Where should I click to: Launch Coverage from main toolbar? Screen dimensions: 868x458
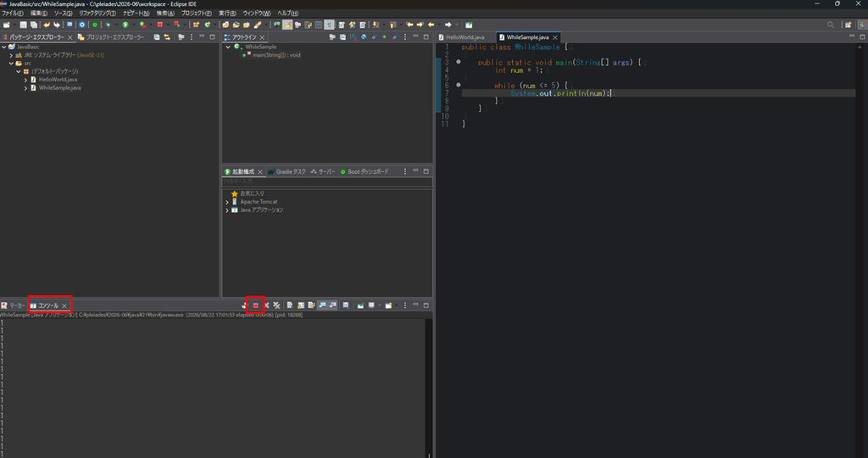click(x=142, y=25)
